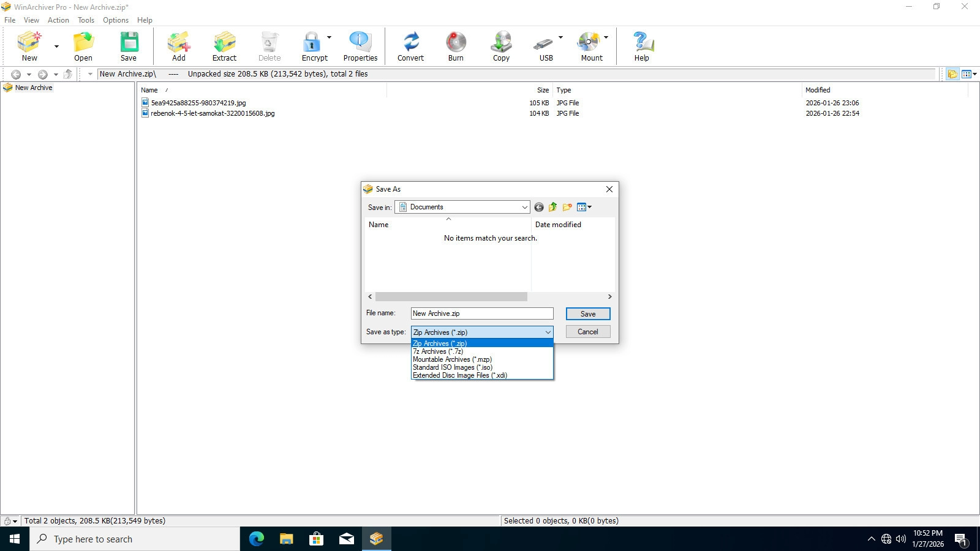
Task: Expand the Encrypt dropdown arrow
Action: [329, 37]
